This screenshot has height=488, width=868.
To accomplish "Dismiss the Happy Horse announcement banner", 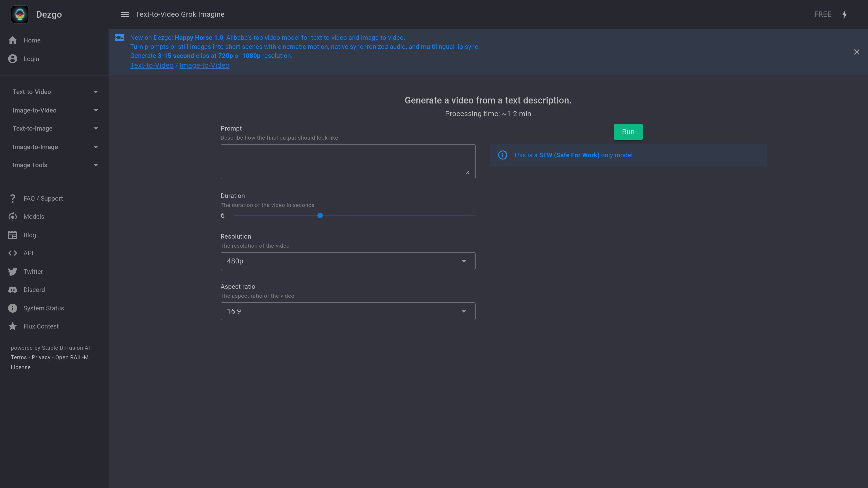I will point(856,52).
